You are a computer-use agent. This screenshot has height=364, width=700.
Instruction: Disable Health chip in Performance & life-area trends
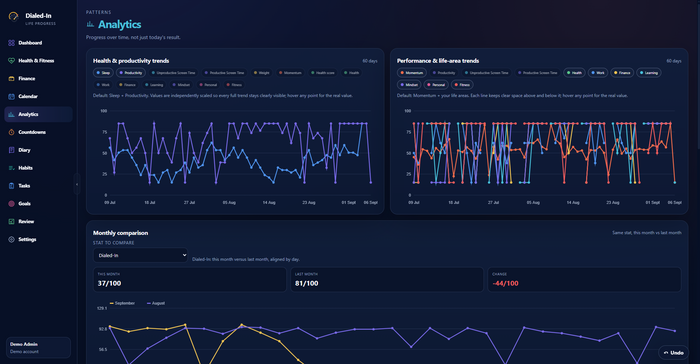tap(574, 73)
